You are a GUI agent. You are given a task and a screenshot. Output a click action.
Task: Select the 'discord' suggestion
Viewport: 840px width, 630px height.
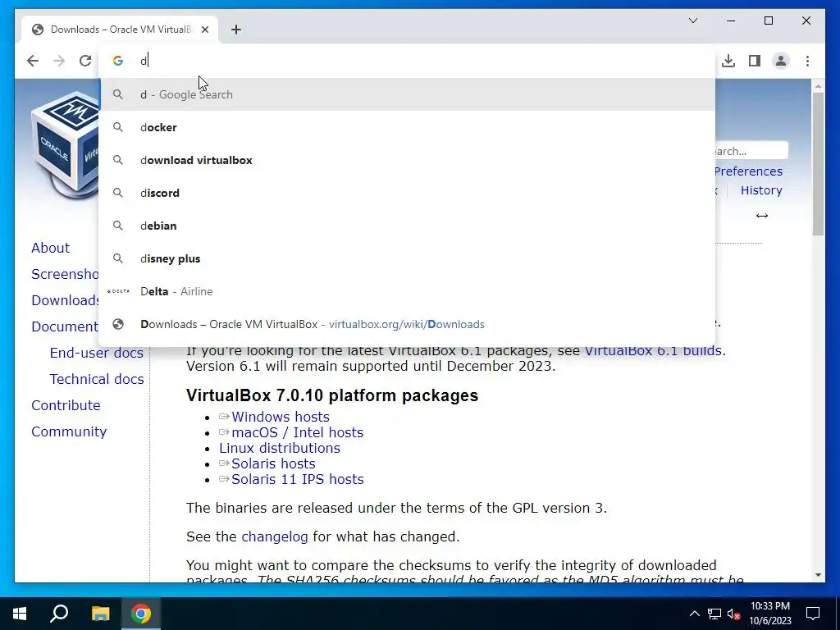pos(407,193)
